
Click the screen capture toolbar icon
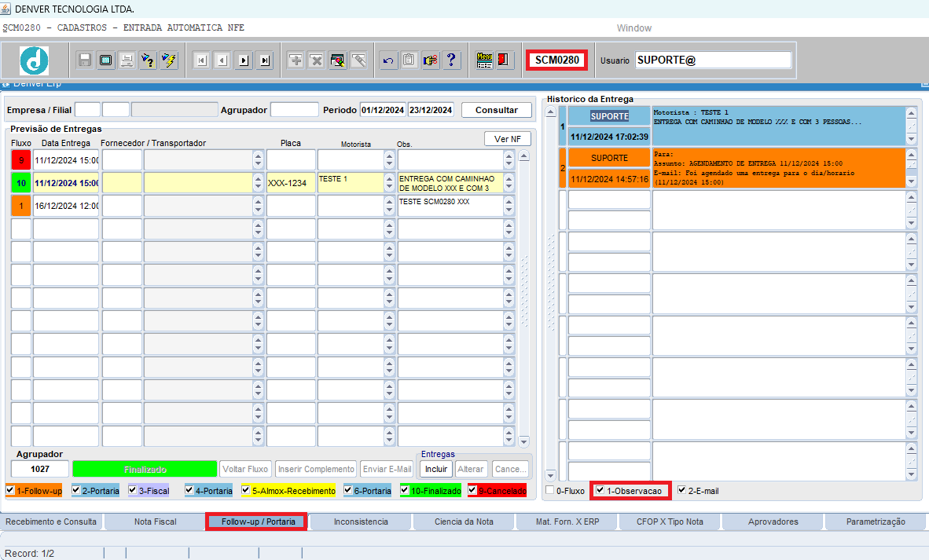(106, 60)
